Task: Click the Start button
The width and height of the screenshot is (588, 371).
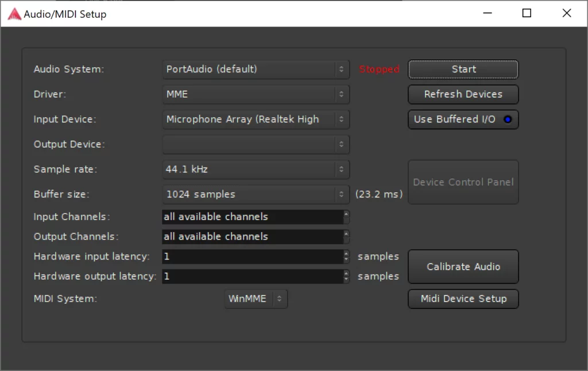Action: click(x=463, y=69)
